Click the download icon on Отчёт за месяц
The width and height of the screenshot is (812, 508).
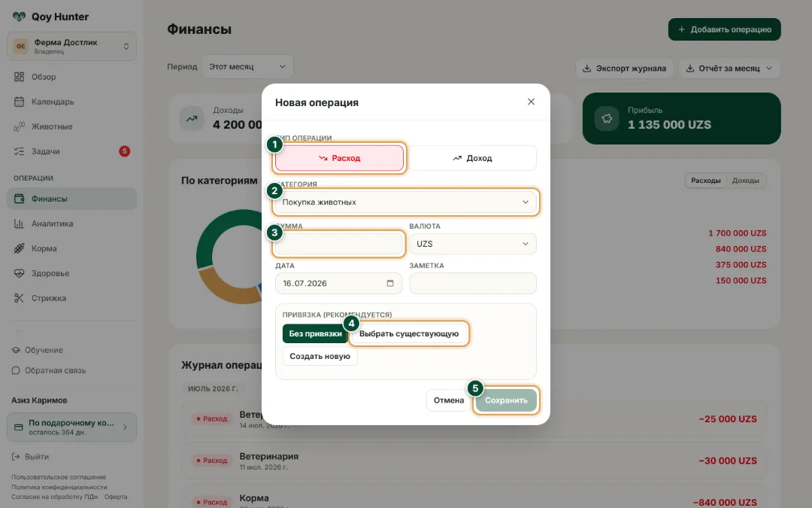click(689, 68)
